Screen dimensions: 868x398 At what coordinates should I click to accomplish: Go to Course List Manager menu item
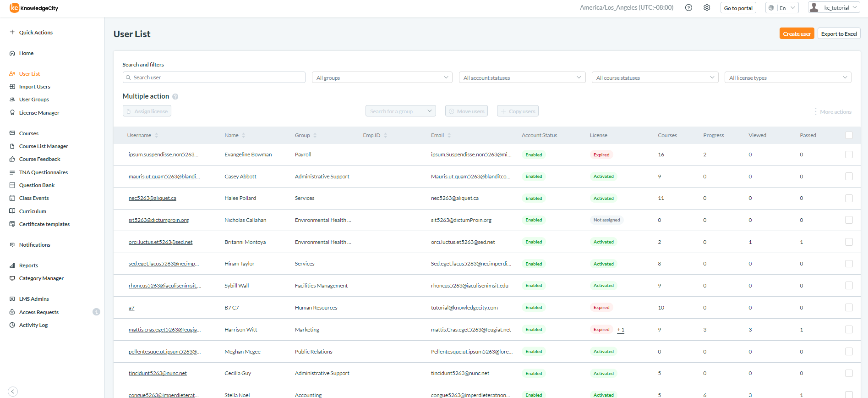pyautogui.click(x=44, y=146)
